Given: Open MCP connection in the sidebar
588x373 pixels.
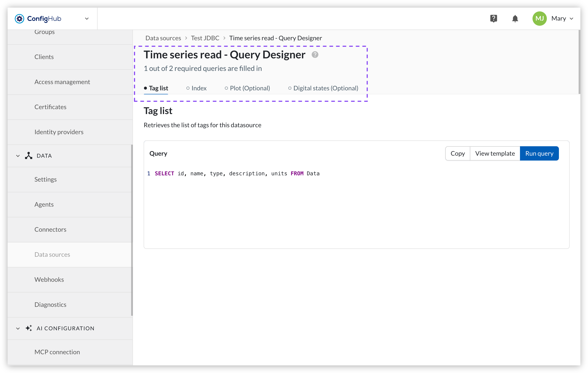Looking at the screenshot, I should click(70, 352).
